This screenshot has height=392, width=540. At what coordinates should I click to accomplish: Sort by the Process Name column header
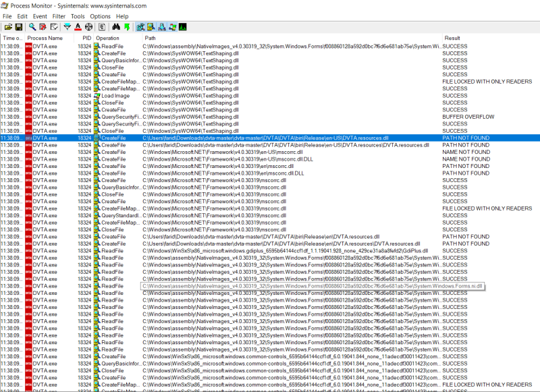pos(49,38)
